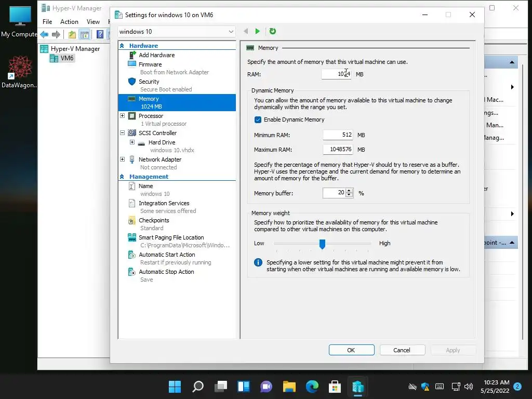
Task: Click the Name settings icon
Action: pyautogui.click(x=132, y=186)
